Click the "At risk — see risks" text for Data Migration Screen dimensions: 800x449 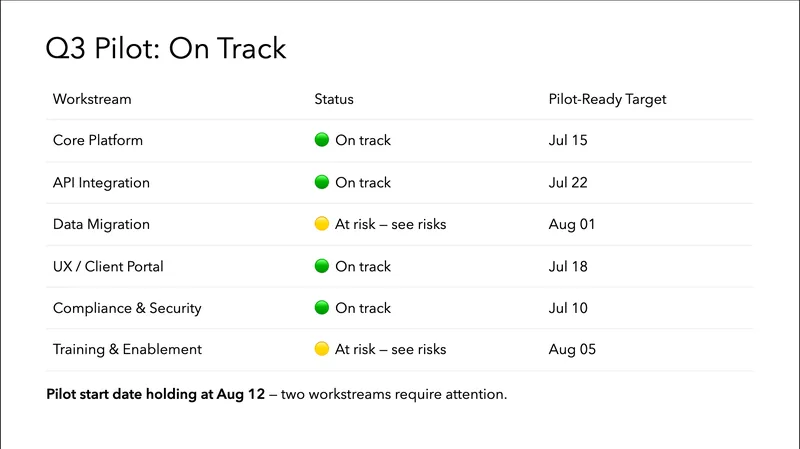tap(391, 224)
